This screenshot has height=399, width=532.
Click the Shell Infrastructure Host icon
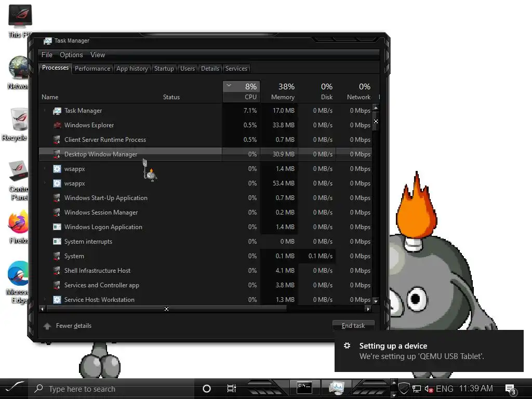coord(57,271)
